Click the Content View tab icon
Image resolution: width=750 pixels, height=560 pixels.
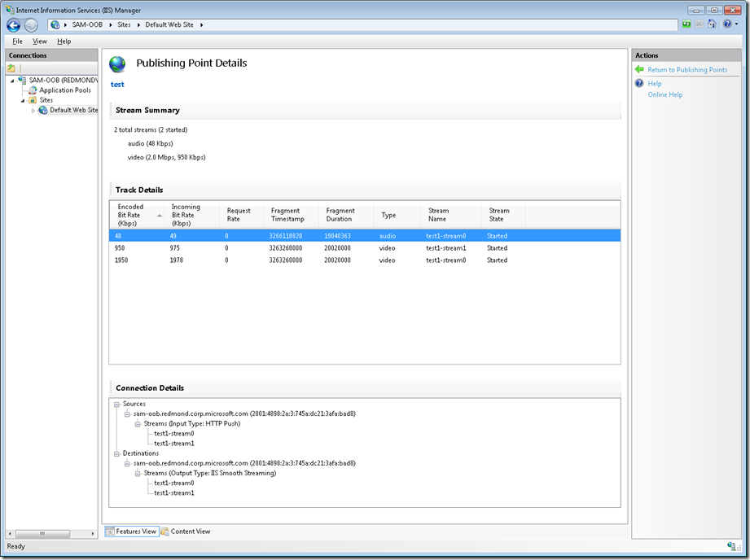coord(165,532)
